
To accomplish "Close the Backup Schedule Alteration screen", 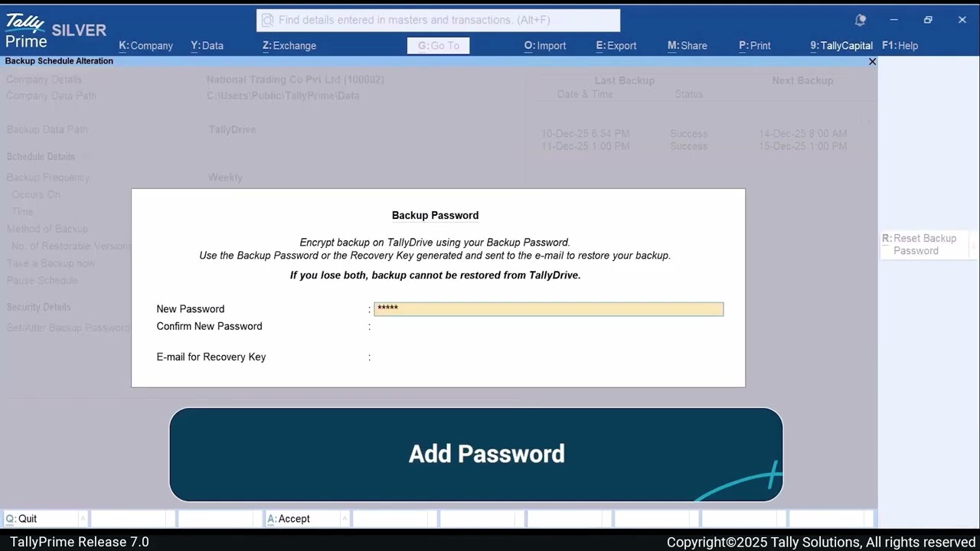I will click(872, 61).
